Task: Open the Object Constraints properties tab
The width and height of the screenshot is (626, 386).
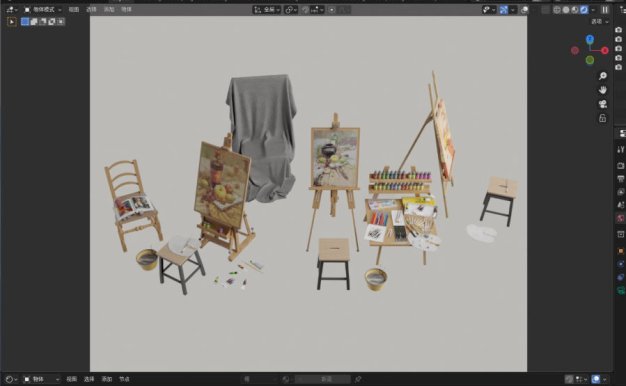Action: click(620, 277)
